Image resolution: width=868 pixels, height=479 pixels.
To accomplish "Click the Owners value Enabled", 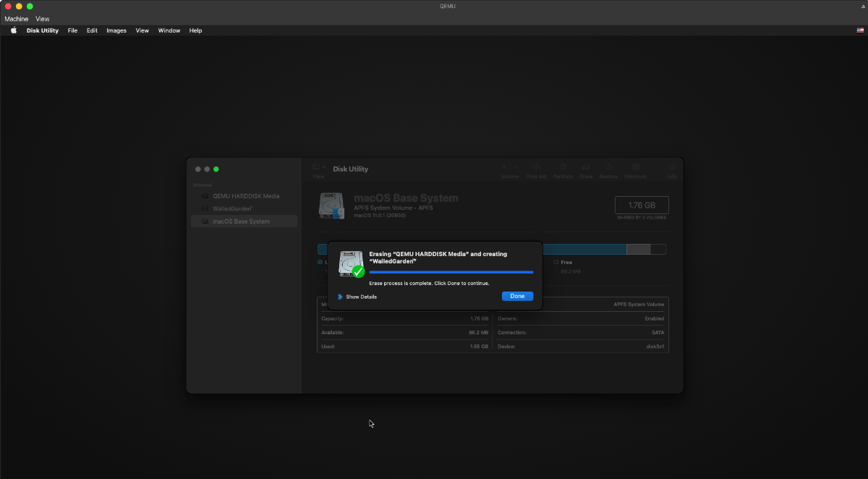I will click(655, 318).
